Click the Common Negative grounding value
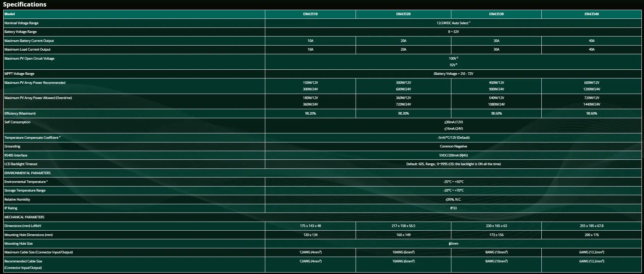 [x=453, y=146]
